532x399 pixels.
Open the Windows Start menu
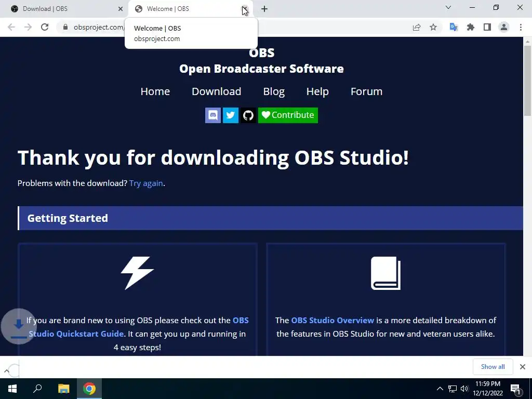pyautogui.click(x=12, y=389)
